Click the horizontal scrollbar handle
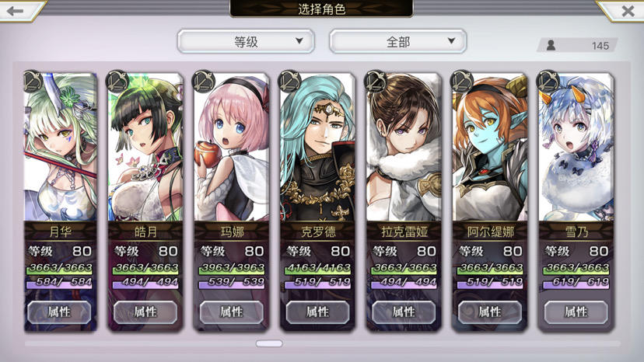Screen dimensions: 644x362 point(269,343)
